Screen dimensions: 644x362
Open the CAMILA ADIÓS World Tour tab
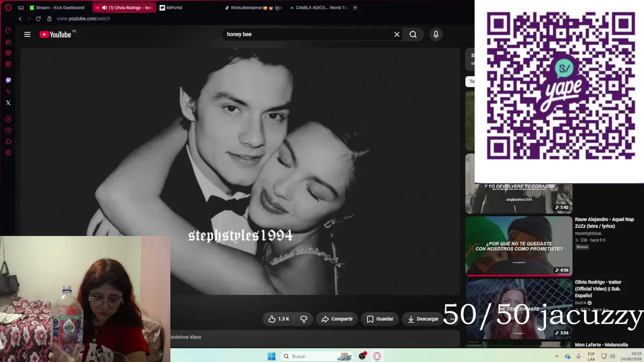pos(319,8)
